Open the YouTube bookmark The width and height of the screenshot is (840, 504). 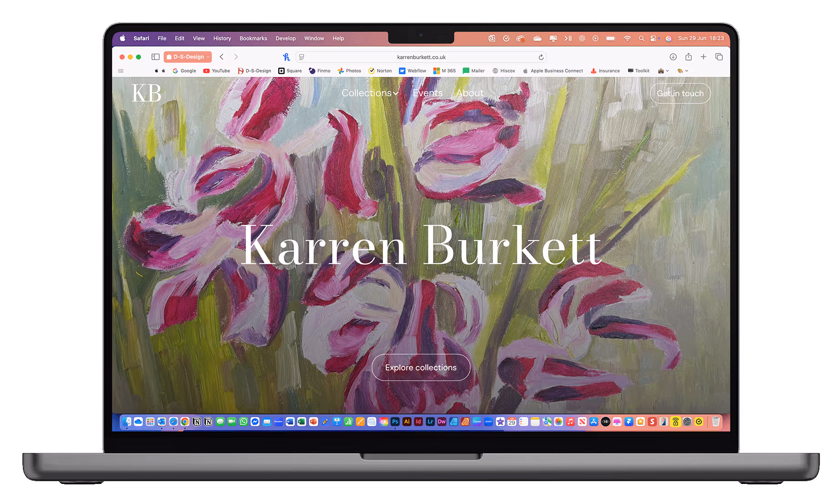coord(217,71)
